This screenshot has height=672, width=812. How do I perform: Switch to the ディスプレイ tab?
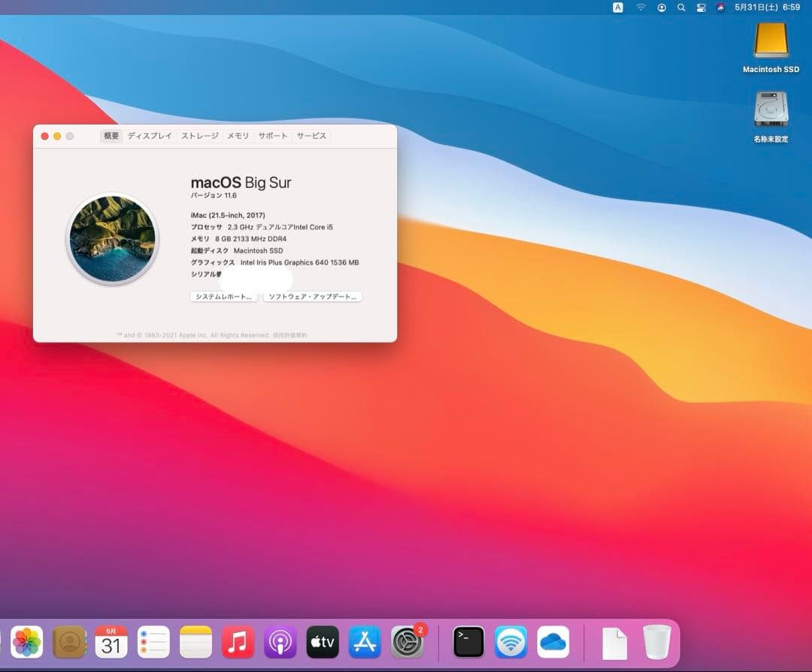[150, 136]
